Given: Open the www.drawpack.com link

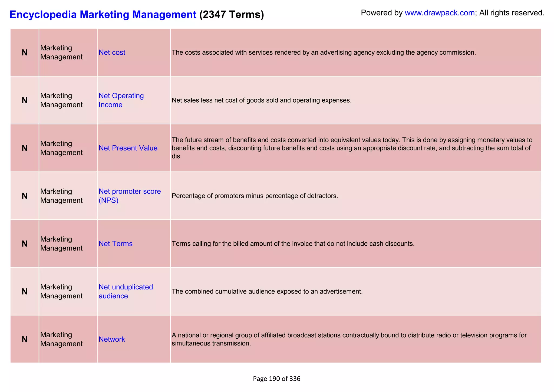Looking at the screenshot, I should (440, 13).
